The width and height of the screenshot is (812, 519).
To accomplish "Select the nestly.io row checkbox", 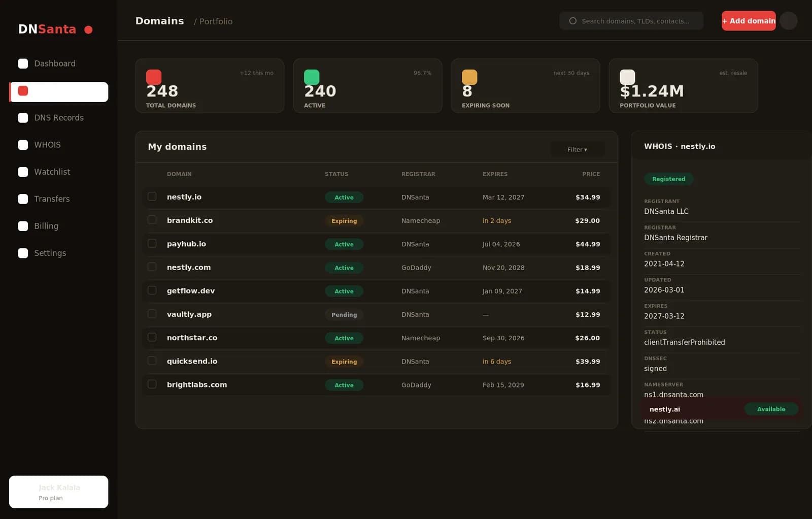I will [x=152, y=197].
